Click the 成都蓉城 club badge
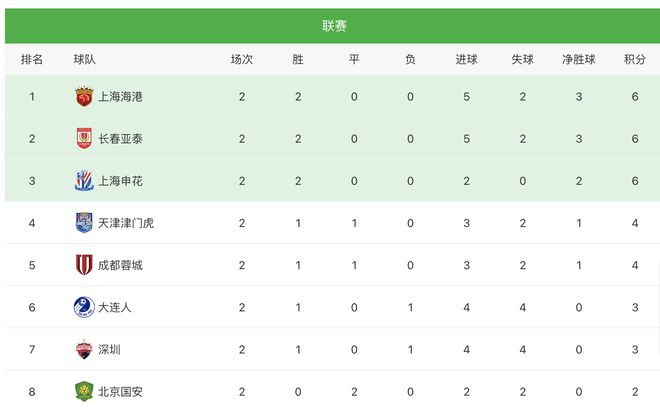Viewport: 660px width, 409px height. click(84, 265)
